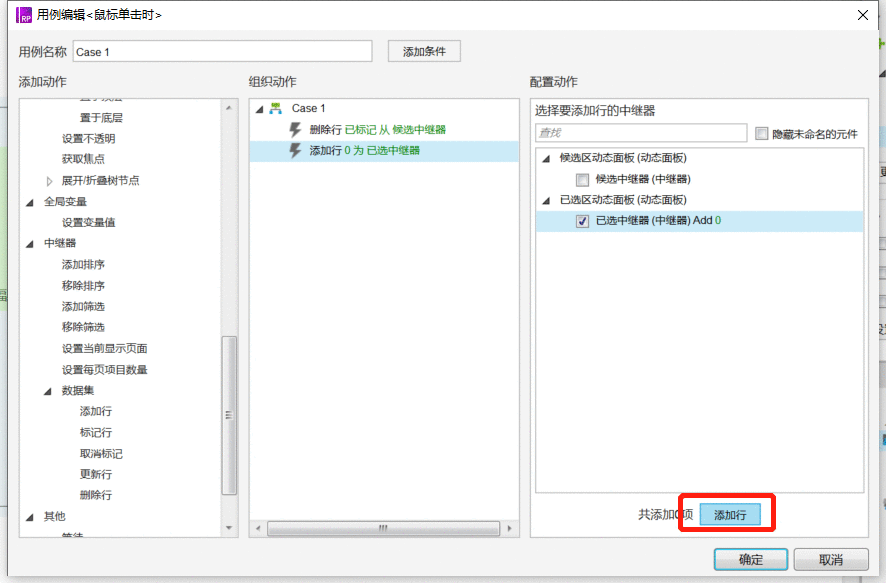
Task: Close the 用例编辑 dialog
Action: 863,15
